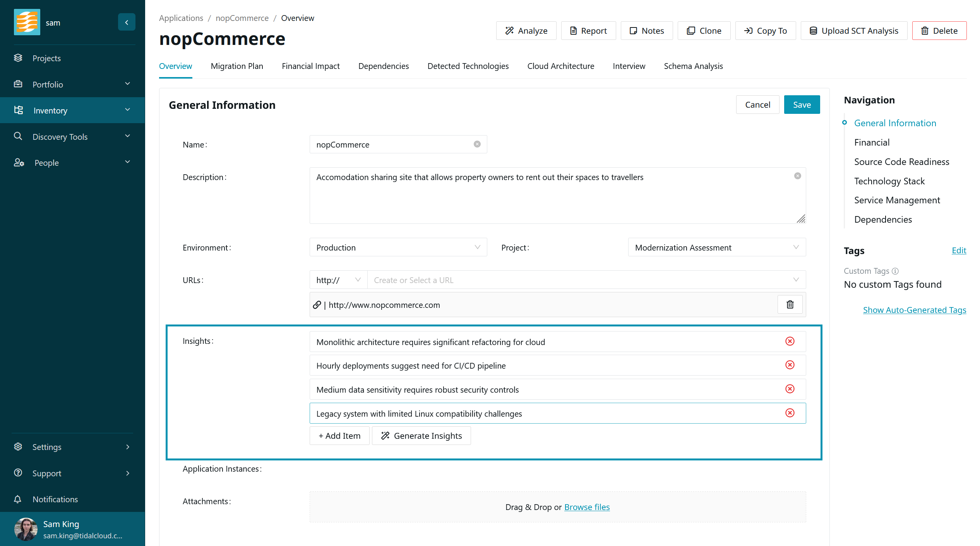Open the Project dropdown
The image size is (980, 546).
pos(716,247)
